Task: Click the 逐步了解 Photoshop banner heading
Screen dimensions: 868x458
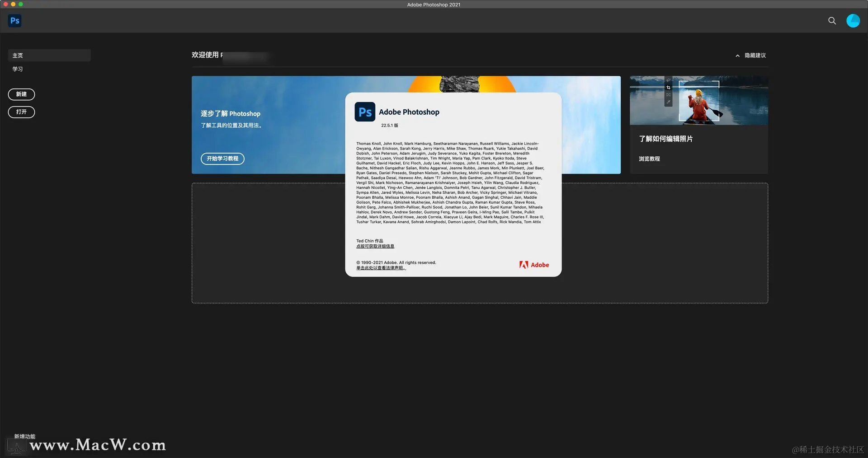Action: click(x=231, y=114)
